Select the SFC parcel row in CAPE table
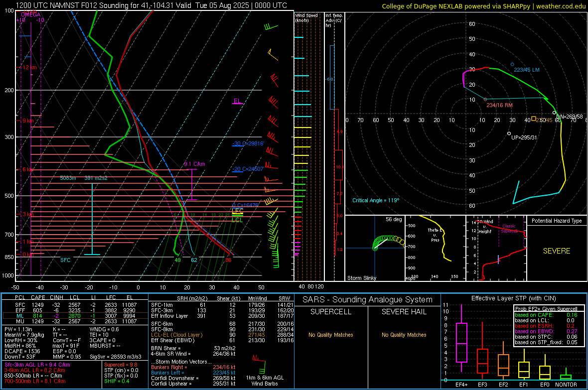 [74, 305]
